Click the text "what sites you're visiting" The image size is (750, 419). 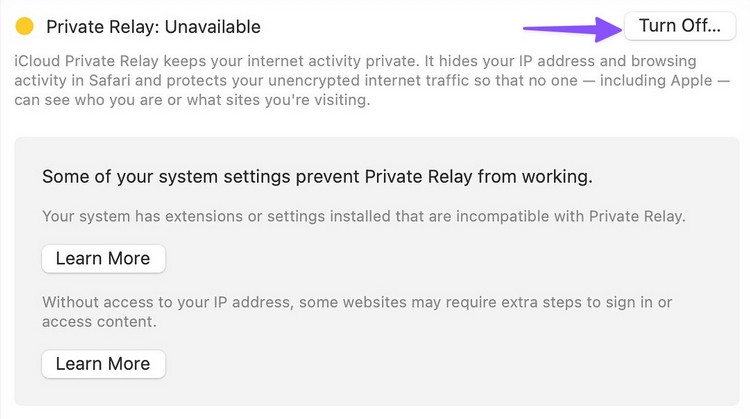point(281,101)
